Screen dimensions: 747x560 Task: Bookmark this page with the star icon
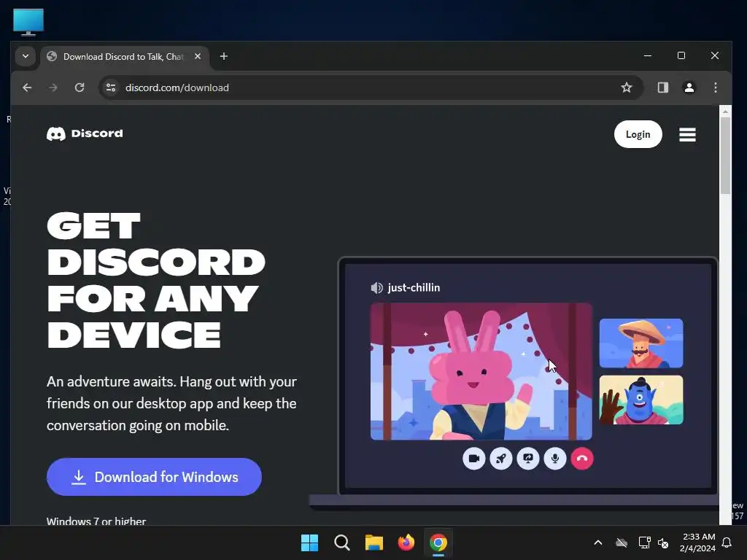[626, 87]
